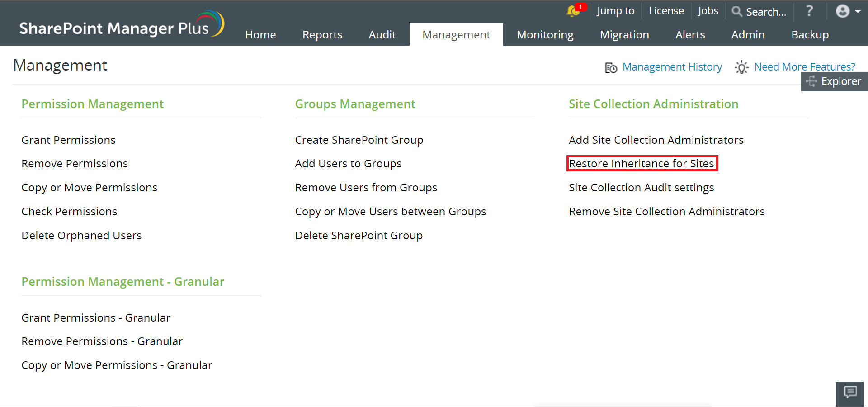The width and height of the screenshot is (868, 407).
Task: Open the notifications bell icon
Action: [x=572, y=12]
